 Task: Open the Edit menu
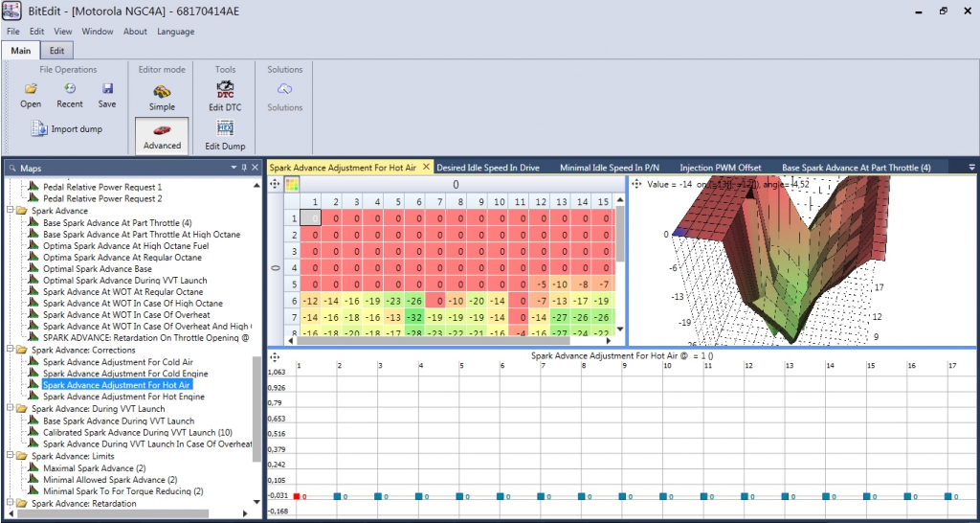coord(37,32)
